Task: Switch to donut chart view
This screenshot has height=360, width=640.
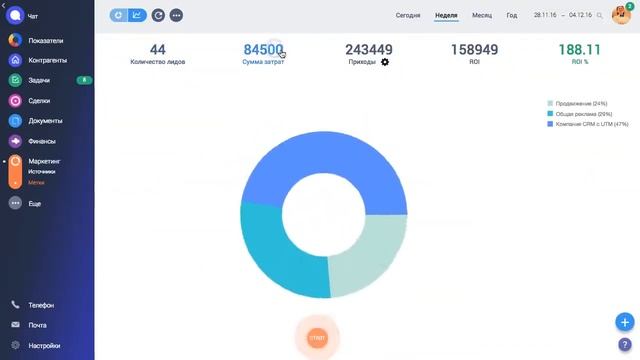Action: point(118,15)
